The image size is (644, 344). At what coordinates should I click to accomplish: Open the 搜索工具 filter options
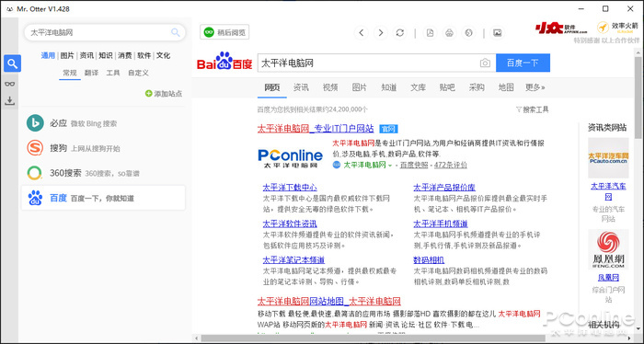coord(533,109)
